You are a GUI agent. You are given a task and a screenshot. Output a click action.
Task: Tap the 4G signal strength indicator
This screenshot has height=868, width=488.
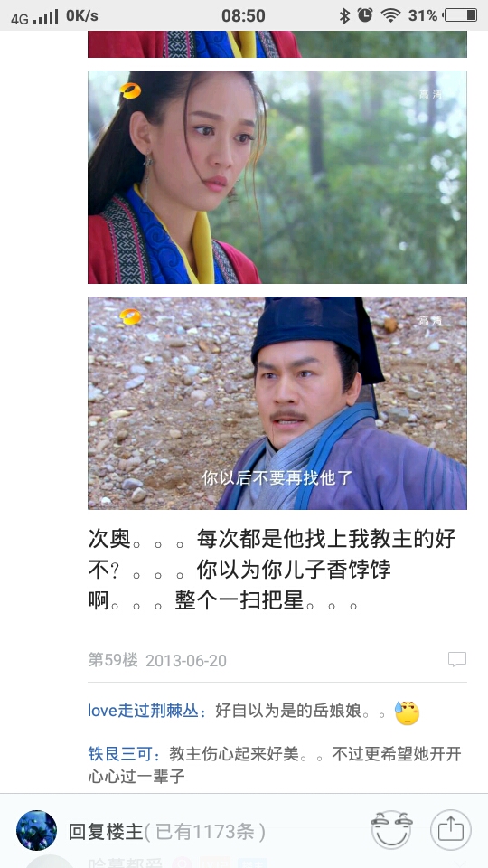coord(34,17)
